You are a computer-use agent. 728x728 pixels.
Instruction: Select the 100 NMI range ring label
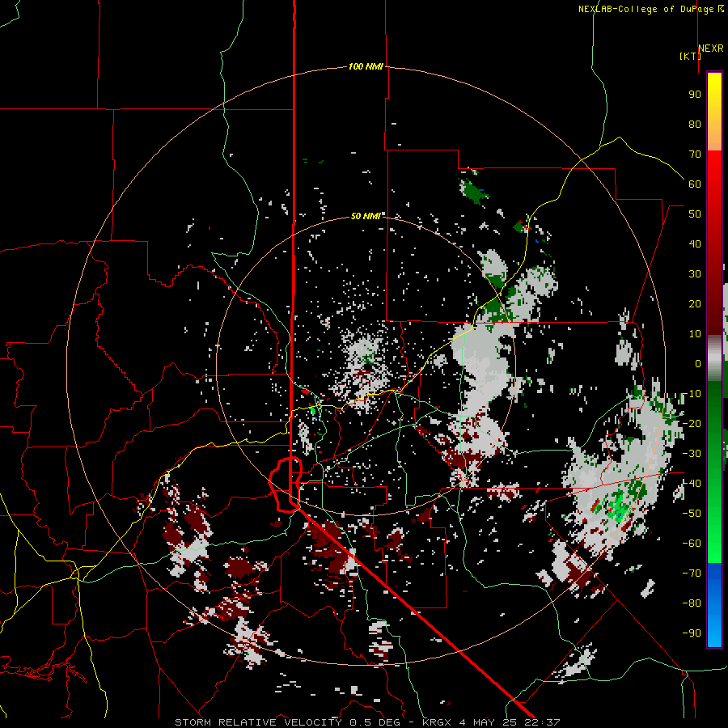point(366,66)
